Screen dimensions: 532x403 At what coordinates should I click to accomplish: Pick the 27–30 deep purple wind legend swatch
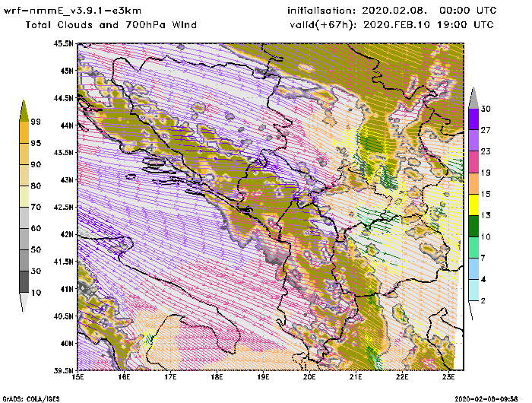(x=473, y=119)
